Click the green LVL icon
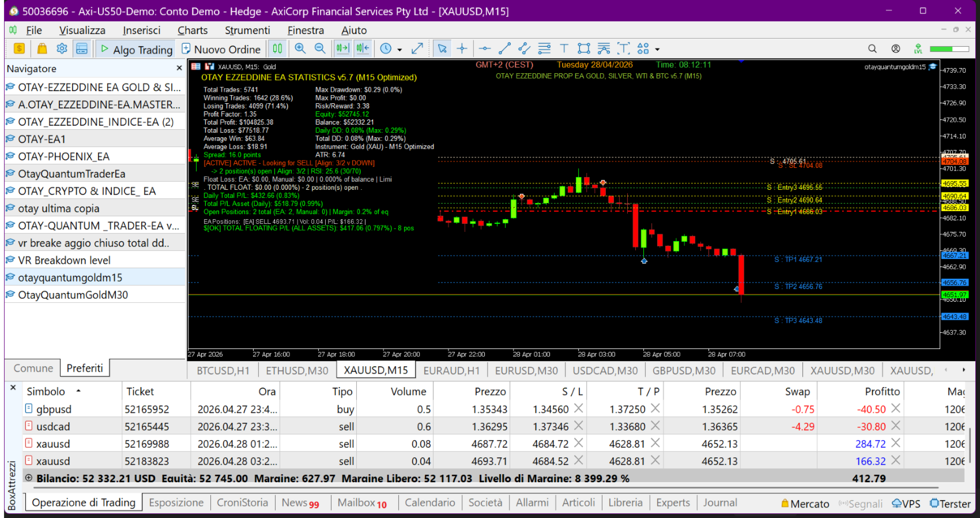Screen dimensions: 980x518 (918, 49)
